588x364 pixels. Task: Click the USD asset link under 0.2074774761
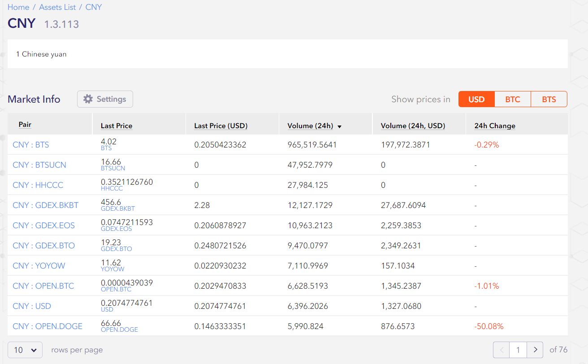pyautogui.click(x=107, y=309)
